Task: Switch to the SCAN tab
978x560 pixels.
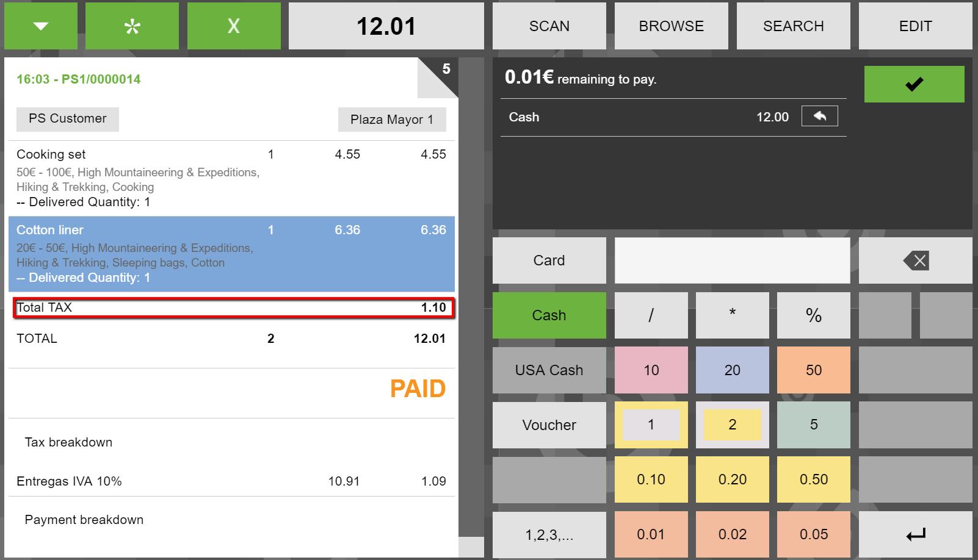Action: (549, 26)
